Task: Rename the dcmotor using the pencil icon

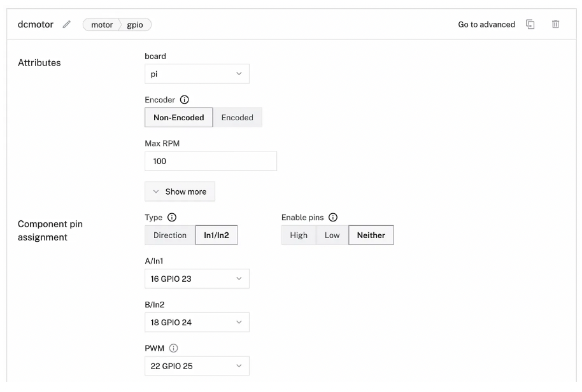Action: 66,24
